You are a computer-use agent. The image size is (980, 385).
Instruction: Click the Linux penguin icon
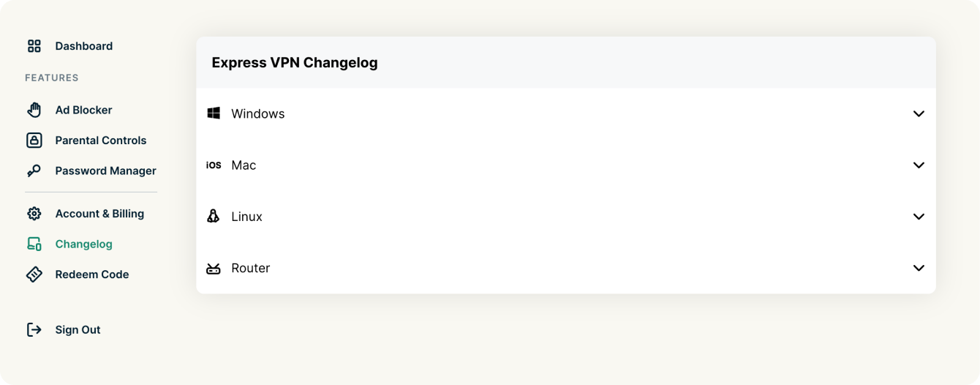(x=214, y=217)
